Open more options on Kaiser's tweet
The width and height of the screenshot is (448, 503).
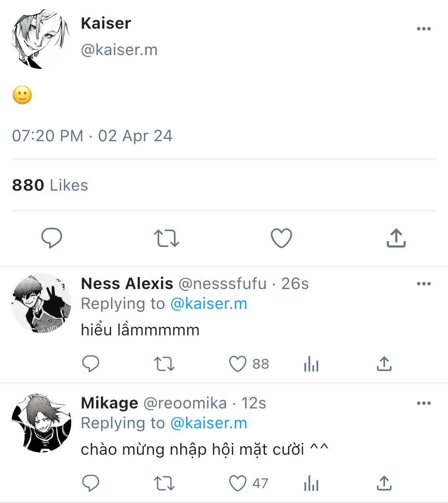click(423, 29)
